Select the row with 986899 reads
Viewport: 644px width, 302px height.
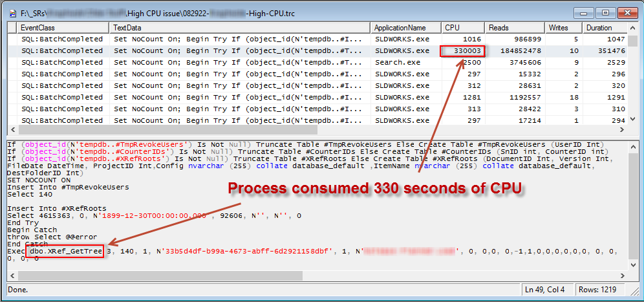click(259, 39)
